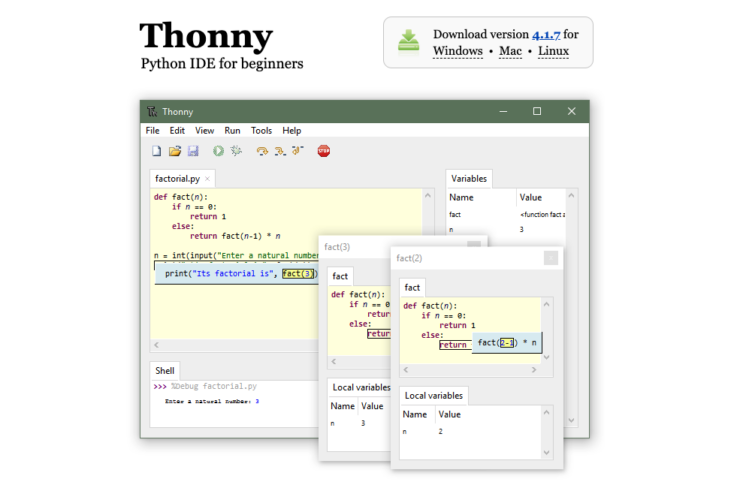Screen dimensions: 740x482
Task: Click the Variables panel vertical scrollbar
Action: pos(573,300)
